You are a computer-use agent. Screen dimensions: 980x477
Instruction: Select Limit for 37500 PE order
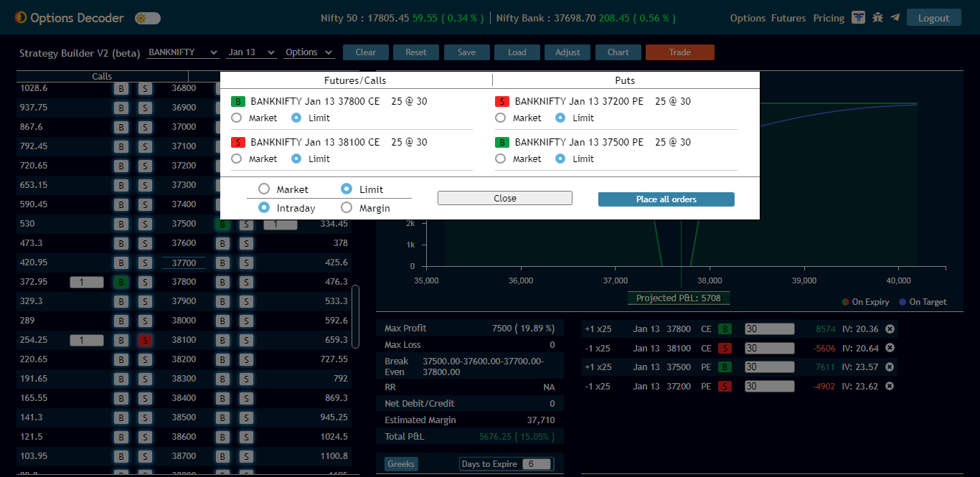click(x=560, y=159)
